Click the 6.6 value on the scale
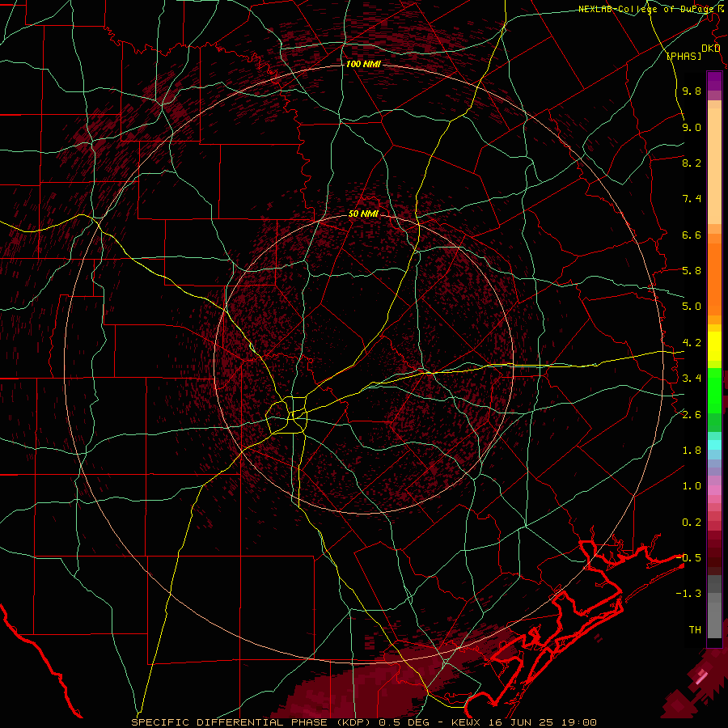 click(692, 235)
